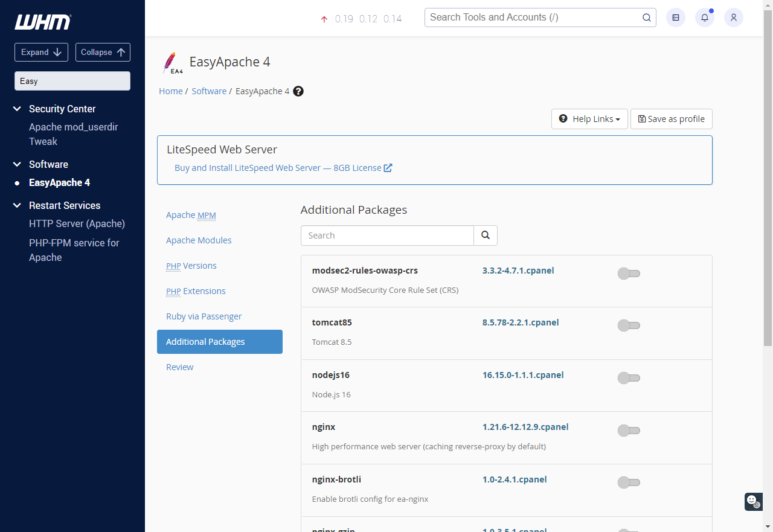Click the external link icon after 8GB License
Screen dimensions: 773x532
coord(388,168)
